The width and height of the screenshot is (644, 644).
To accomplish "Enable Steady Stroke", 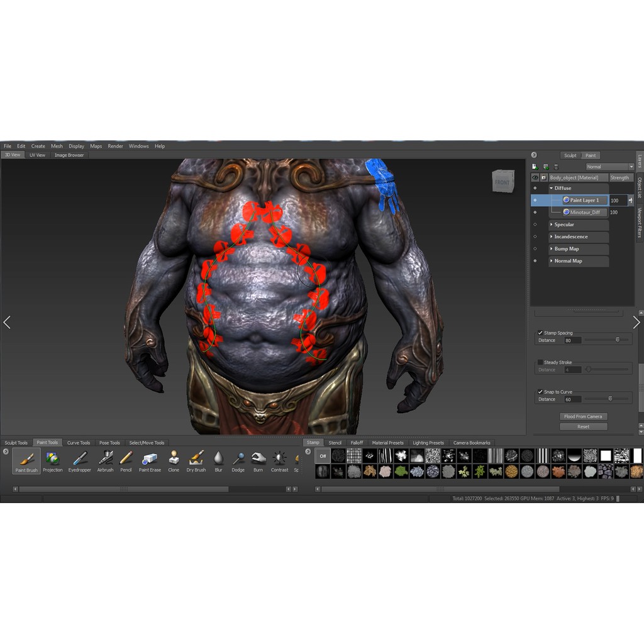I will [539, 362].
